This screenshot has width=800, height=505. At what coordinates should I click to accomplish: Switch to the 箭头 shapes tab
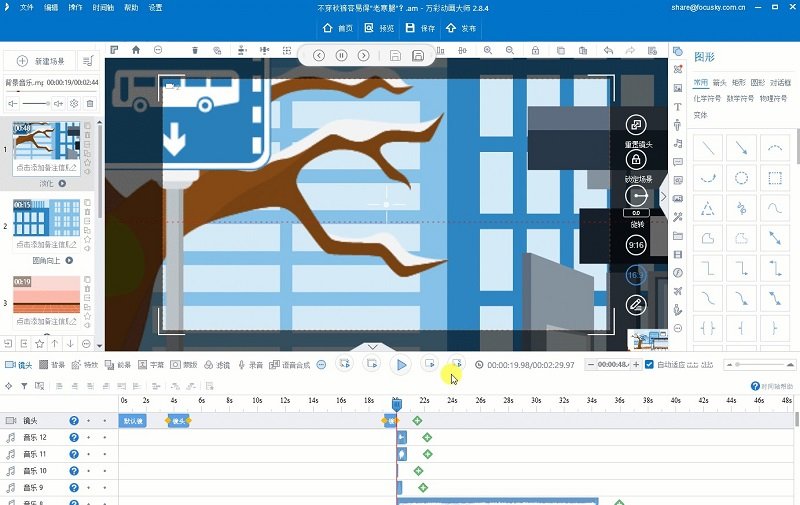point(719,83)
